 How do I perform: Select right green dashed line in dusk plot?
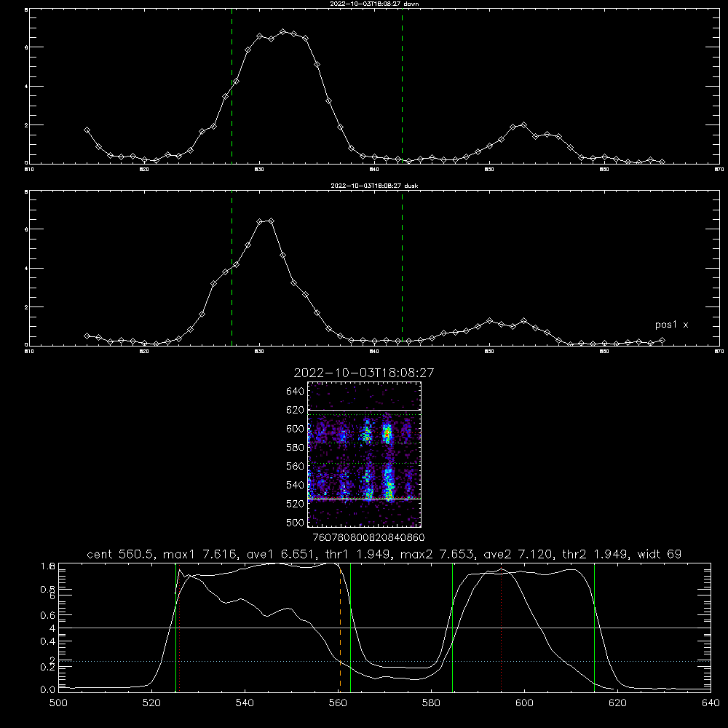click(x=402, y=269)
